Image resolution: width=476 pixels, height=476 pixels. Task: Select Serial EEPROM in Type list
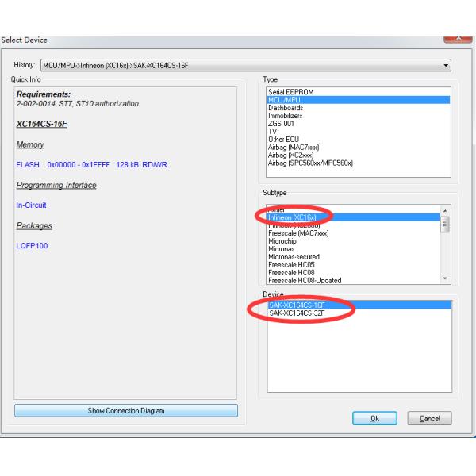coord(291,92)
